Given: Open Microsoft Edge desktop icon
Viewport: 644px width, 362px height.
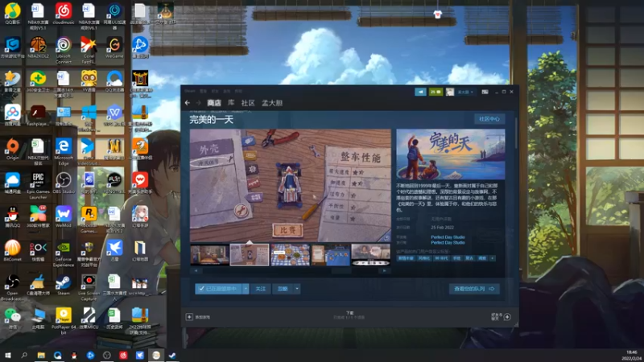Looking at the screenshot, I should tap(64, 152).
